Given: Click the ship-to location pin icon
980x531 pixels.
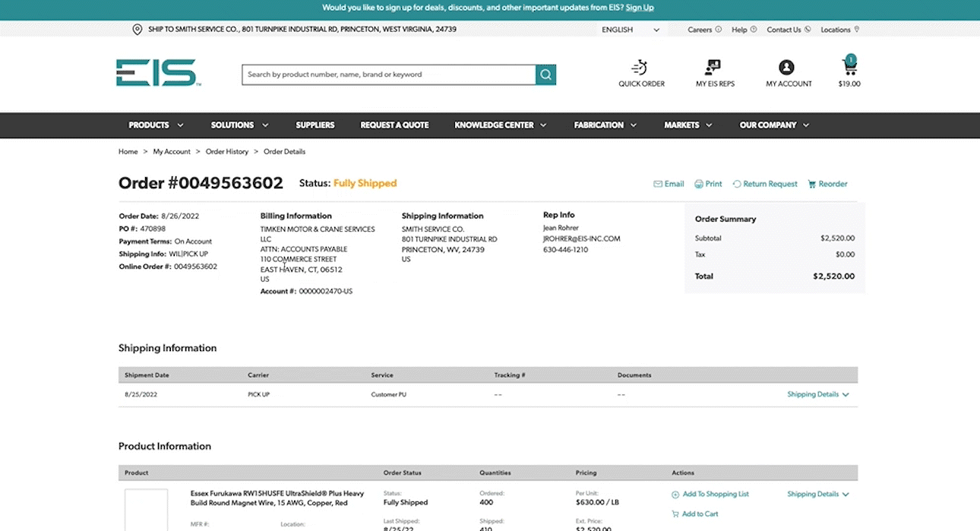Looking at the screenshot, I should [x=138, y=30].
